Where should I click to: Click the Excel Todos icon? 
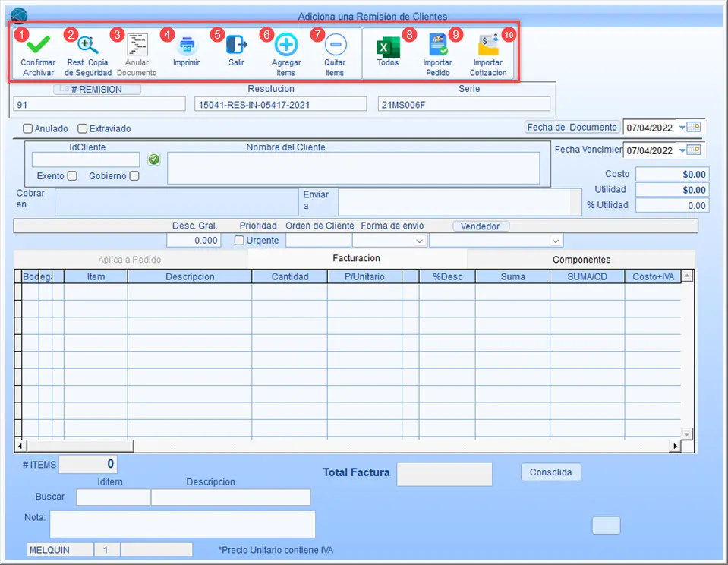[388, 46]
